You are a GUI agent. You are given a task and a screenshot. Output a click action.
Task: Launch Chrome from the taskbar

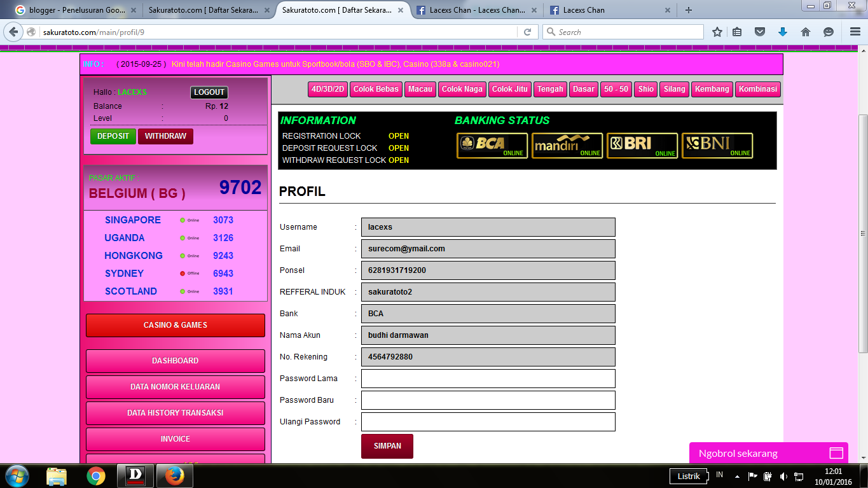(x=96, y=476)
